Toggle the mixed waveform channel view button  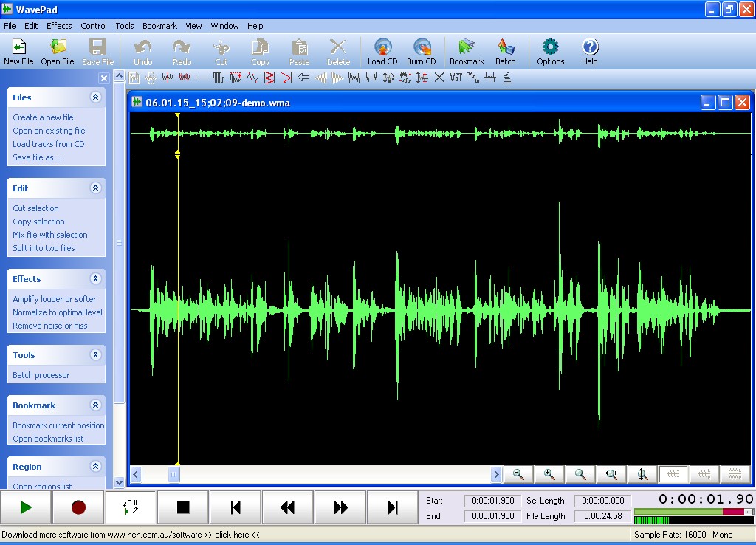[673, 475]
